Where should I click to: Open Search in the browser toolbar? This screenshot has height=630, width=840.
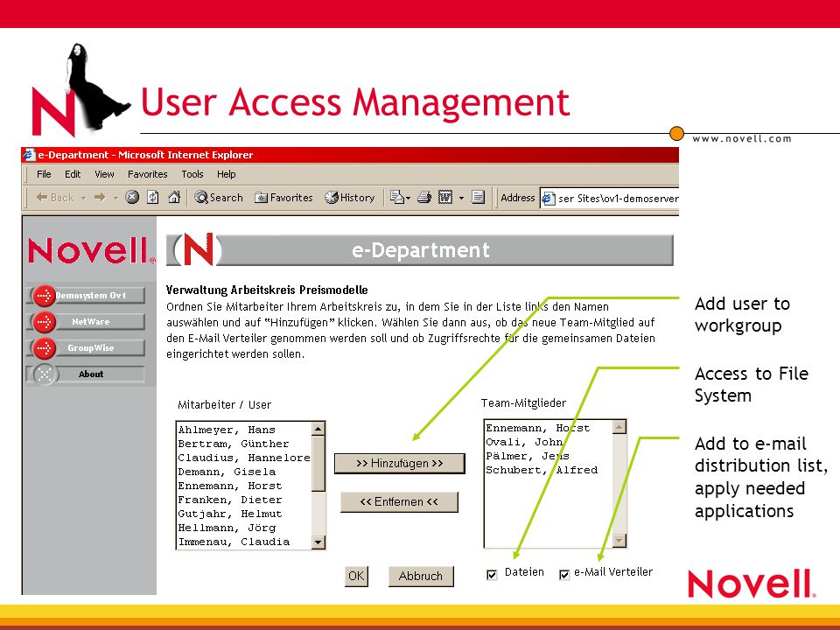coord(219,197)
